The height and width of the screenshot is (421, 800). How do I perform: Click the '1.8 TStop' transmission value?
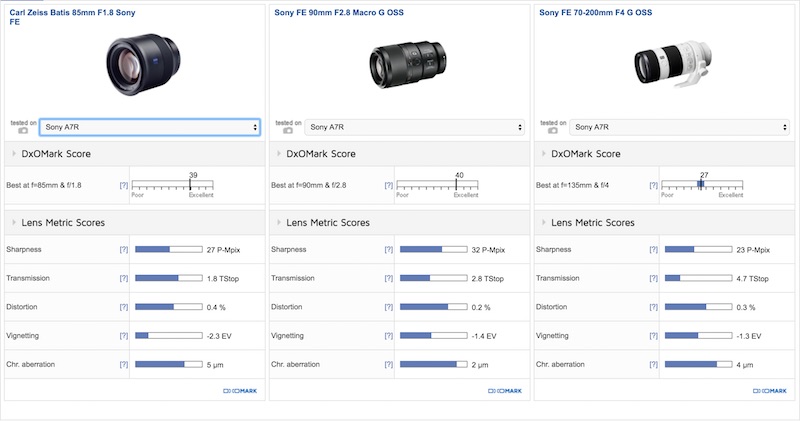click(x=222, y=279)
